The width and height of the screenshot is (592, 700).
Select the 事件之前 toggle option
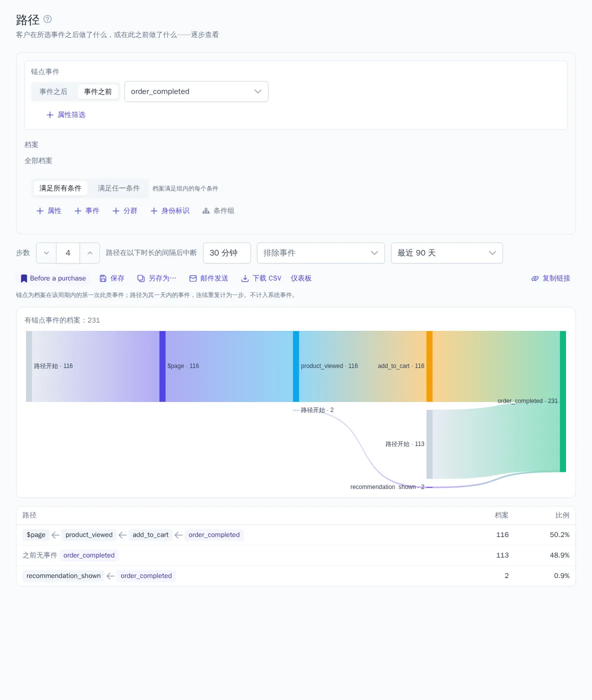[x=98, y=91]
